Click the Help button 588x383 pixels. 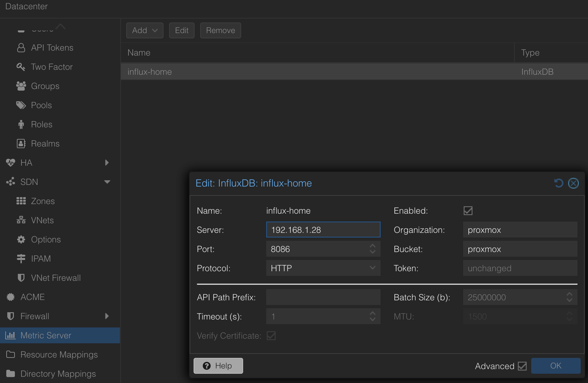point(218,366)
